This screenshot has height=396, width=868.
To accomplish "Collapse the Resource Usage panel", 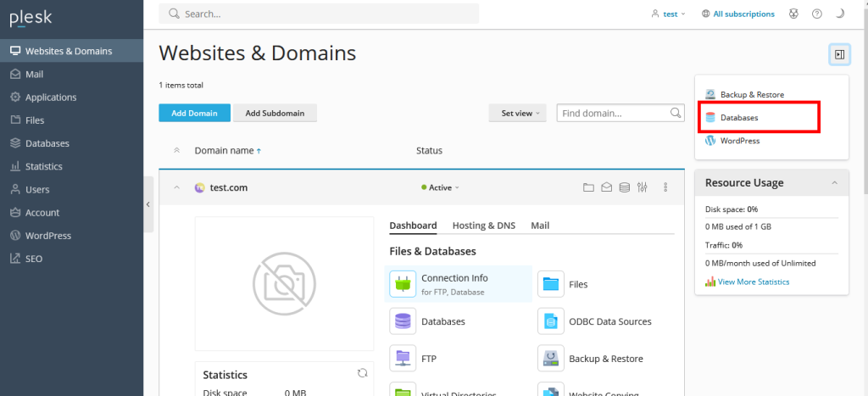I will pyautogui.click(x=834, y=183).
